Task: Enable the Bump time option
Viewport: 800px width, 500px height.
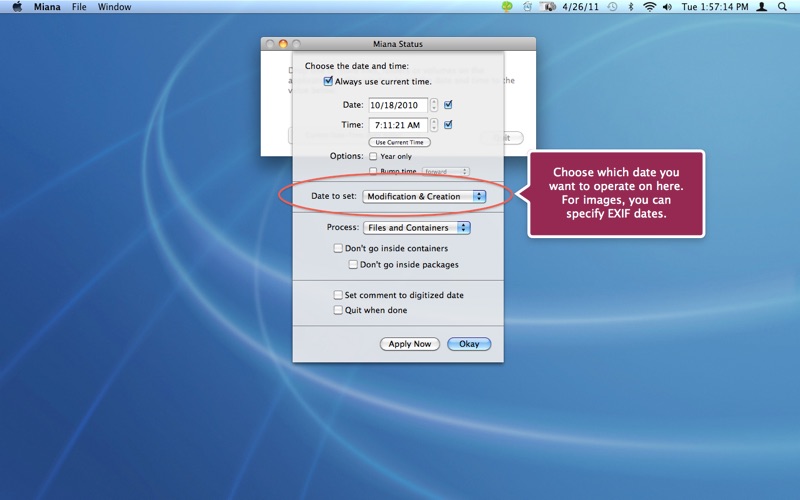Action: pos(373,171)
